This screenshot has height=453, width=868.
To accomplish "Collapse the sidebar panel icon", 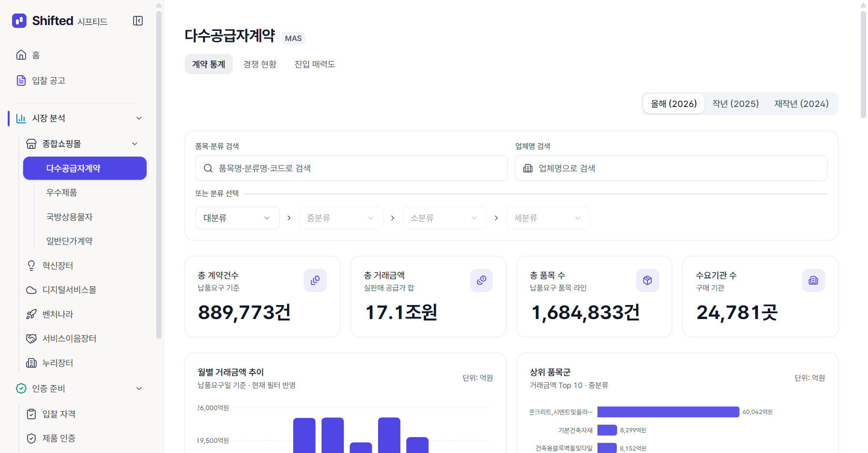I will click(x=138, y=21).
